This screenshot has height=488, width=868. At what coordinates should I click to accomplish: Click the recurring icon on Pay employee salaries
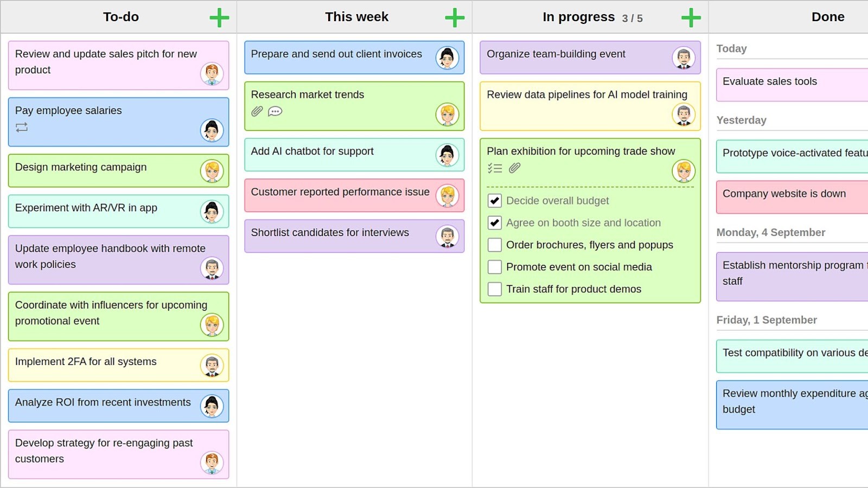click(22, 128)
